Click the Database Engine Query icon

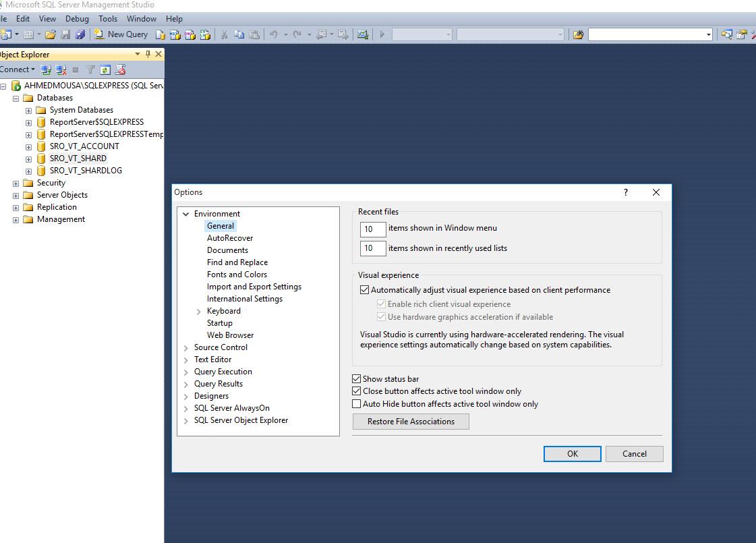161,34
